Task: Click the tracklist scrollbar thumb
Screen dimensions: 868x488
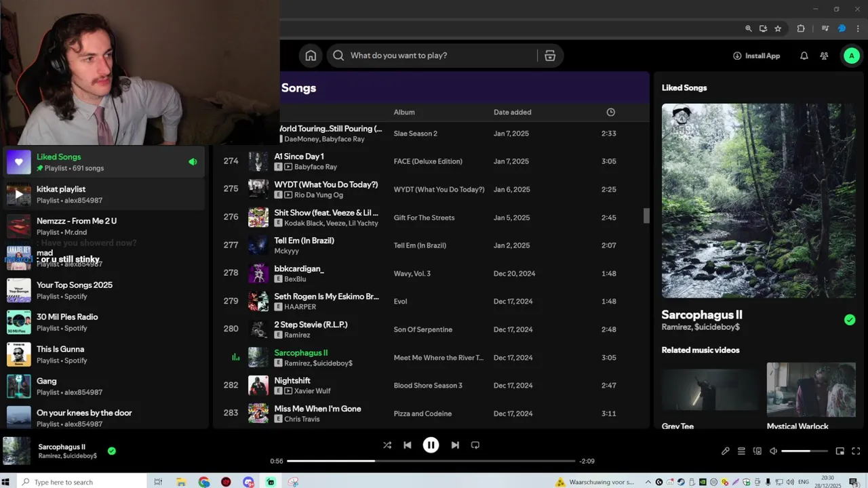Action: coord(646,216)
